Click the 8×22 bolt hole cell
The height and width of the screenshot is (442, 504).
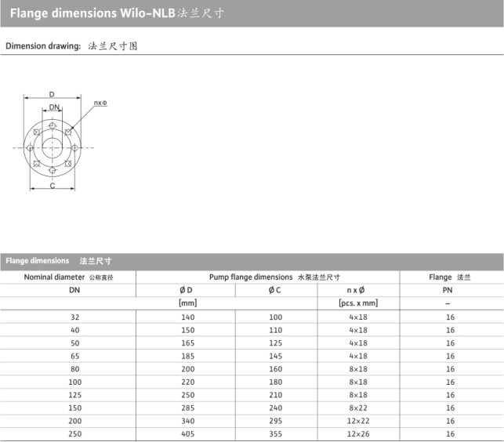click(358, 408)
